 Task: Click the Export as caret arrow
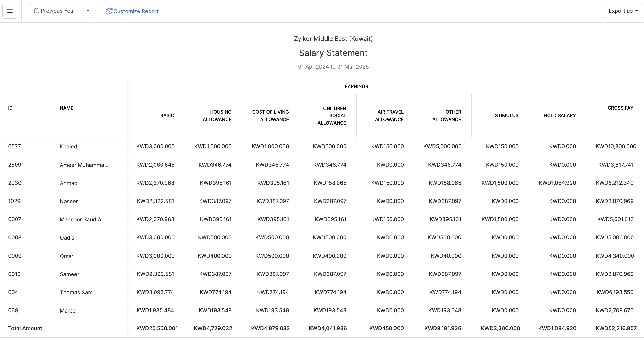tap(637, 11)
